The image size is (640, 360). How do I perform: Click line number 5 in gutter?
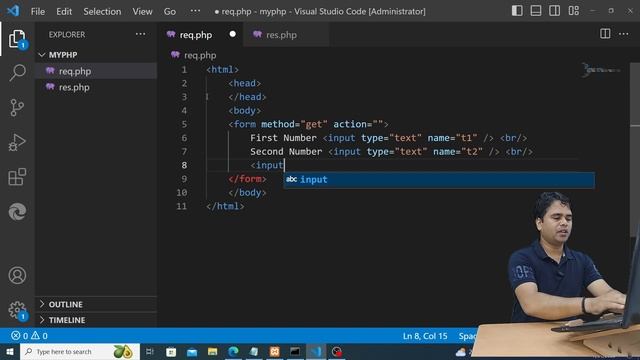point(184,124)
